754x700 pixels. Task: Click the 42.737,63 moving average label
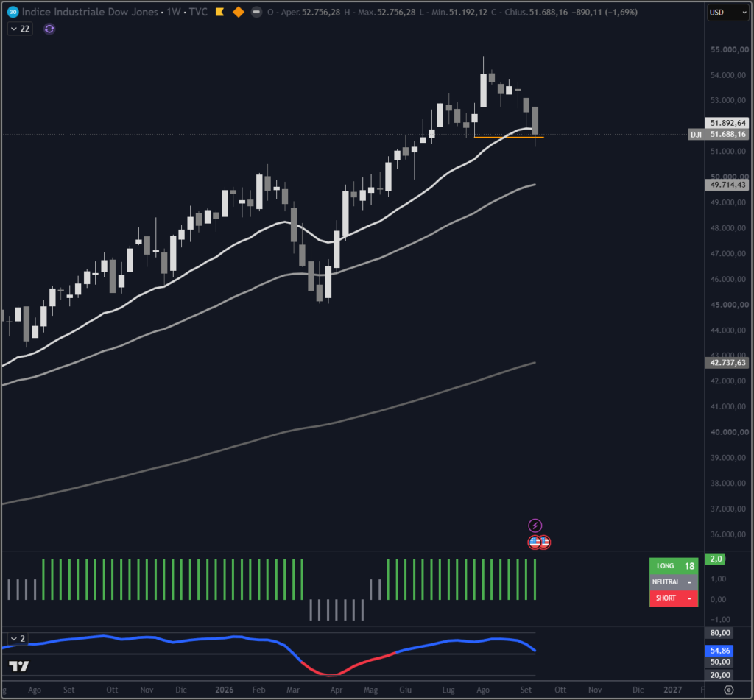click(x=727, y=362)
